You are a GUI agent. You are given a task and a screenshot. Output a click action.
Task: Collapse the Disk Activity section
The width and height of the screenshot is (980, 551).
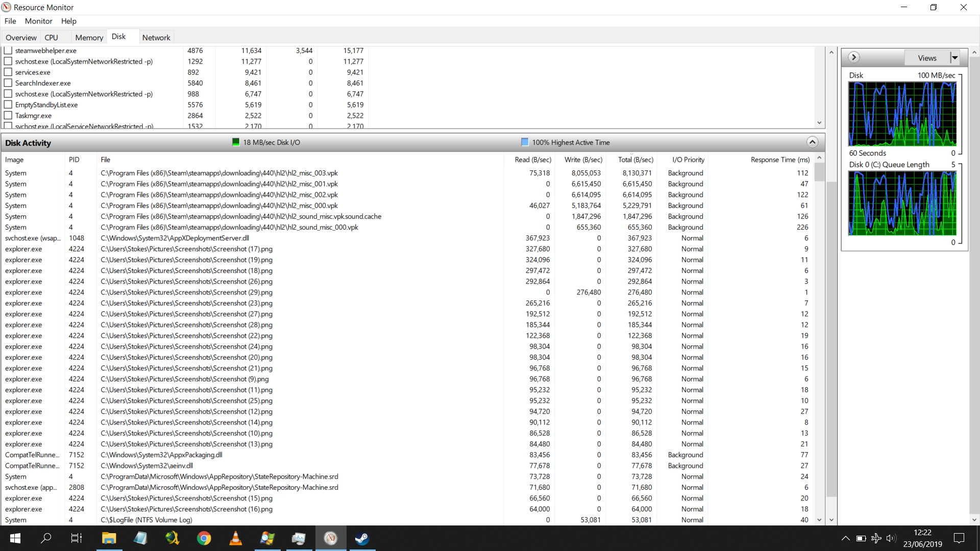tap(812, 142)
